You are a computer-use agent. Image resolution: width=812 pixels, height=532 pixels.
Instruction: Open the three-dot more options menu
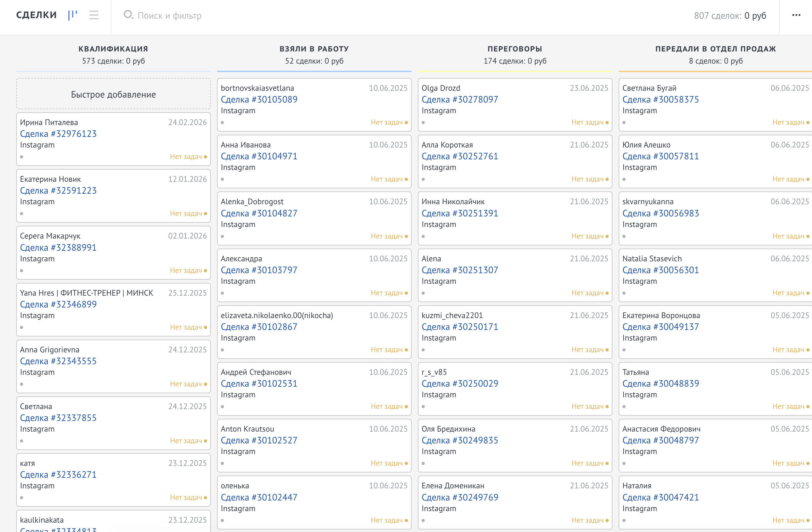point(796,15)
